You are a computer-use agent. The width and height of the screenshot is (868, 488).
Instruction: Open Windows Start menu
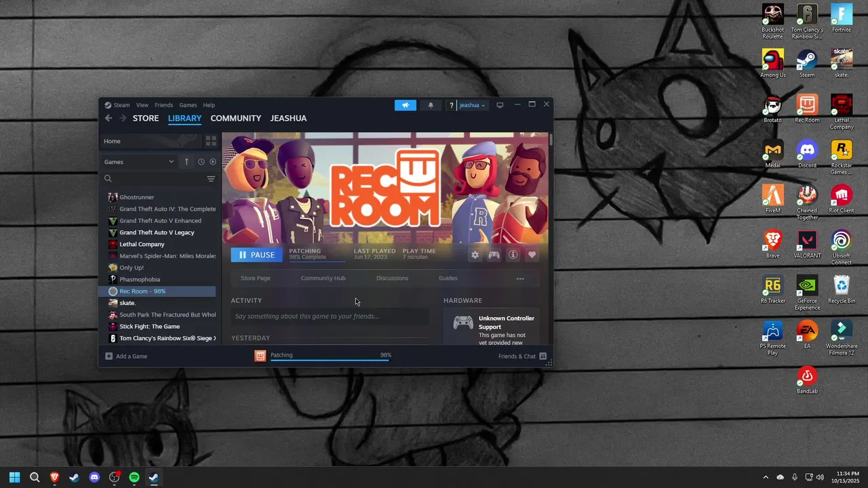[14, 477]
